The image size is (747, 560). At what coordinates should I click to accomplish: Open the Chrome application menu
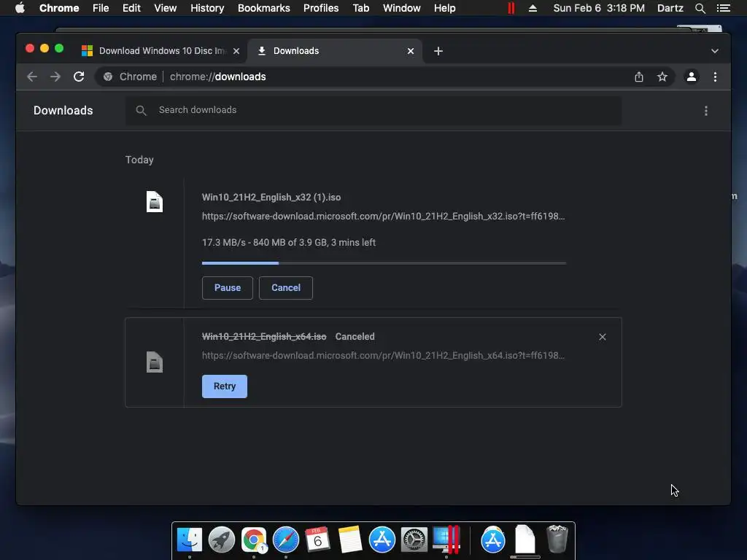tap(59, 8)
